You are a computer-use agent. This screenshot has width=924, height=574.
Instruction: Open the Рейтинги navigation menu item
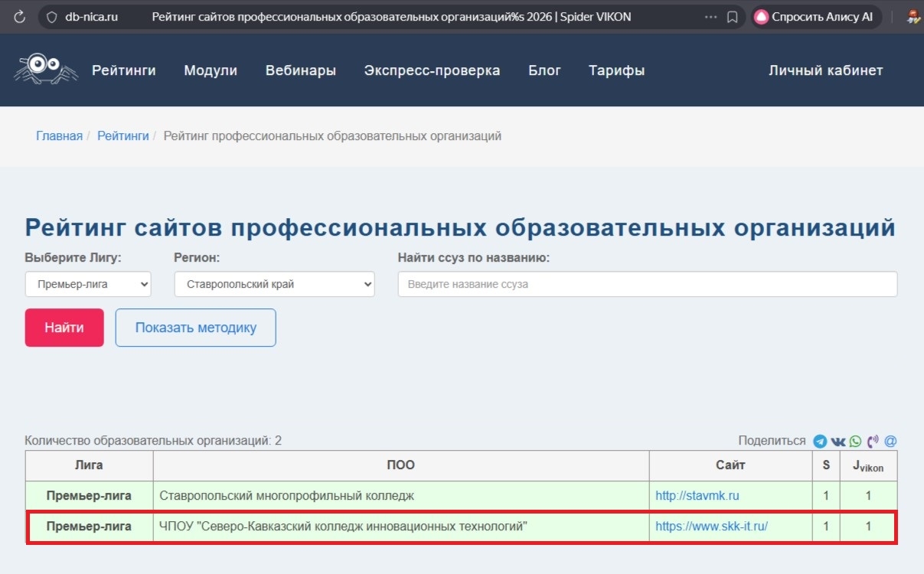click(124, 70)
